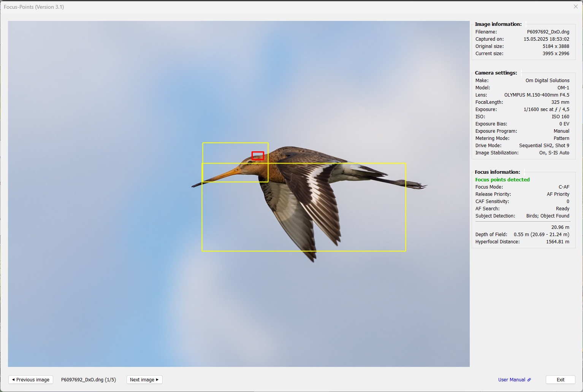
Task: Click the window title Focus-Points (Version 3.1)
Action: tap(34, 7)
